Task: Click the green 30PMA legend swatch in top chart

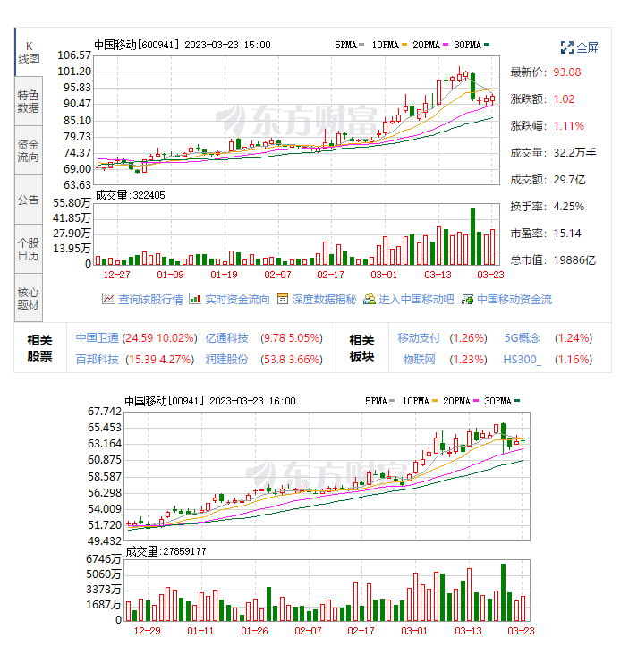Action: pyautogui.click(x=487, y=45)
